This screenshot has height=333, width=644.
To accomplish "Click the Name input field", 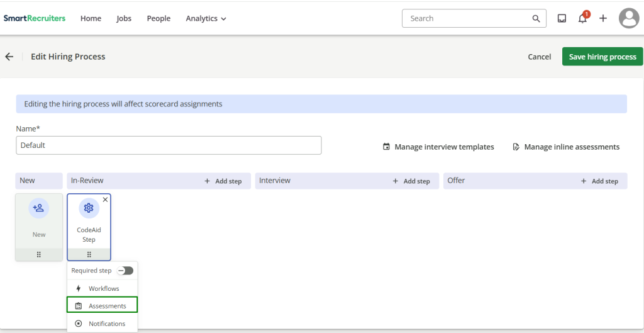I will coord(169,145).
